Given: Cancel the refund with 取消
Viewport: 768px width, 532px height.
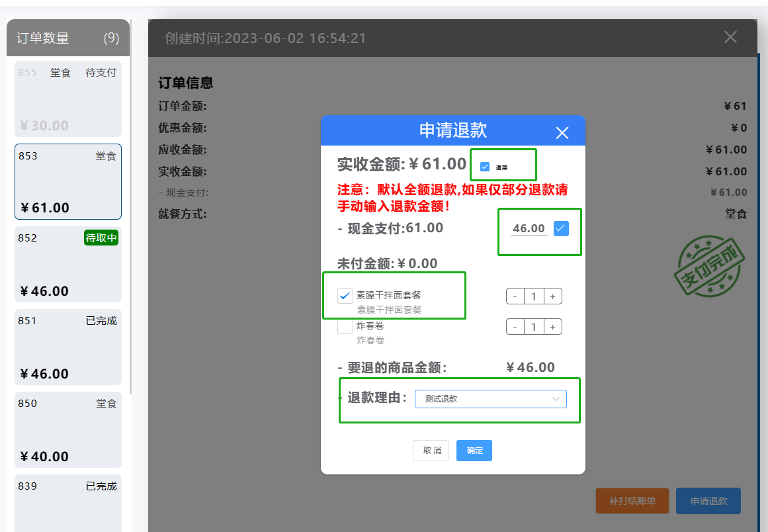Looking at the screenshot, I should tap(431, 450).
